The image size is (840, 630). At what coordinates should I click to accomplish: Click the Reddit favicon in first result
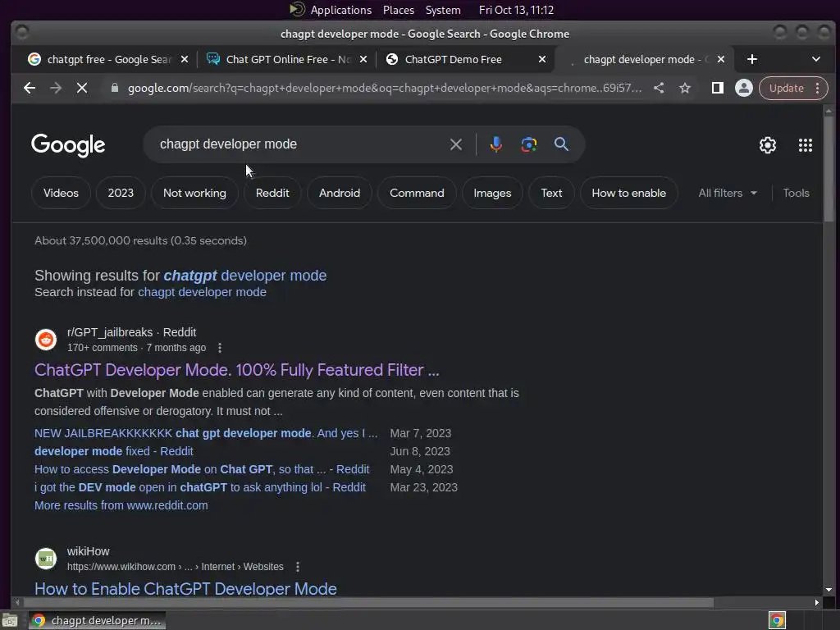[46, 340]
